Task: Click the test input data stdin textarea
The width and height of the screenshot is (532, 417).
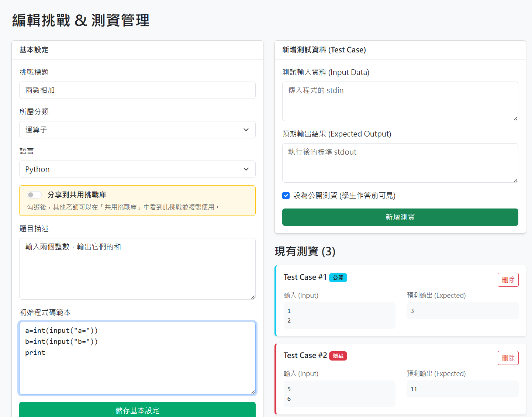Action: coord(400,101)
